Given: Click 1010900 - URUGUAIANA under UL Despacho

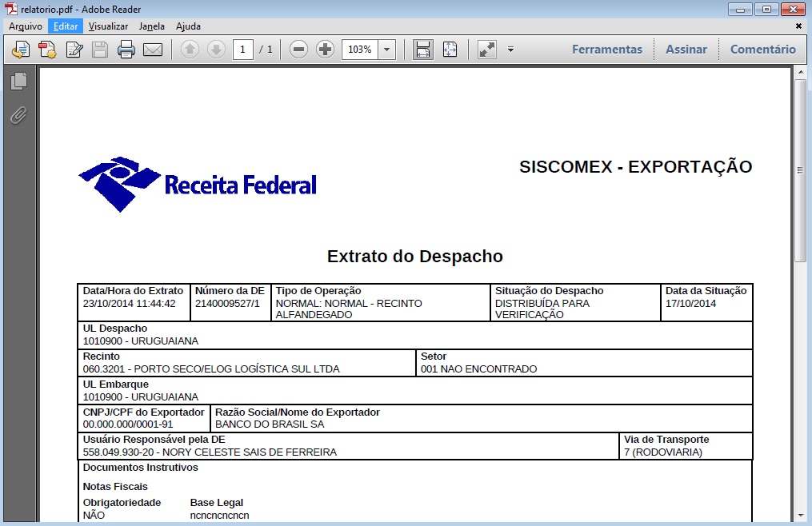Looking at the screenshot, I should pos(141,341).
